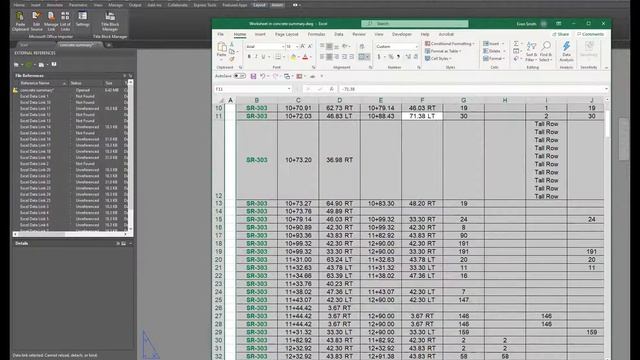Click the Fill Color bucket in Excel

(x=293, y=57)
